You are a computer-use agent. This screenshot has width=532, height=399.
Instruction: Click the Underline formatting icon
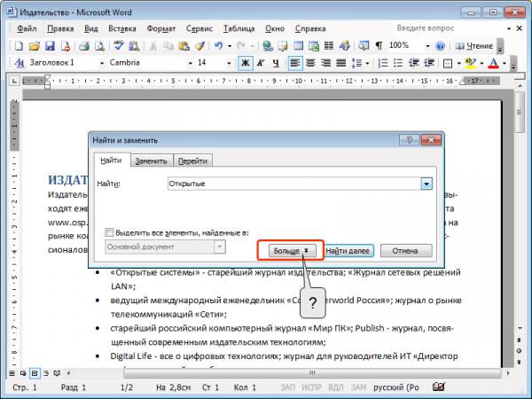click(x=276, y=63)
